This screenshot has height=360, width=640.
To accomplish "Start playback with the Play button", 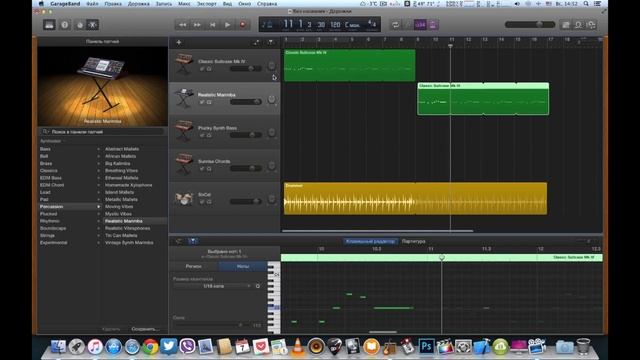I will click(228, 25).
